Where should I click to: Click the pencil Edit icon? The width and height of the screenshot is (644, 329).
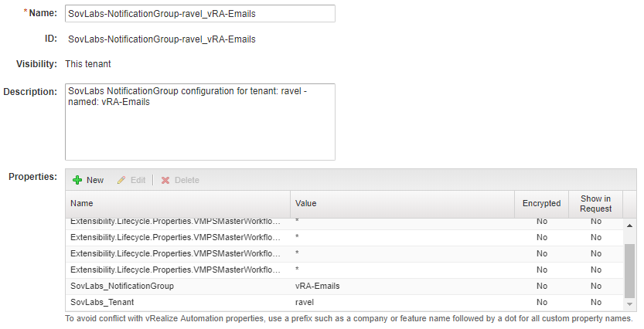click(121, 180)
